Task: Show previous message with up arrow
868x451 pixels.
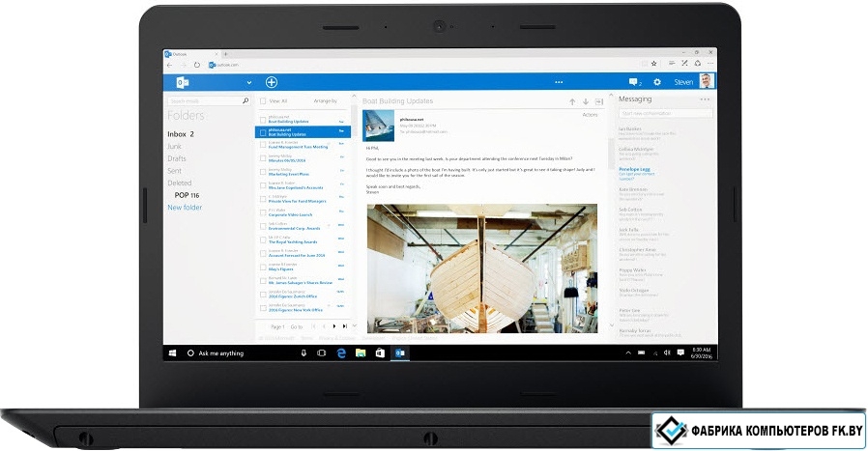Action: click(572, 101)
